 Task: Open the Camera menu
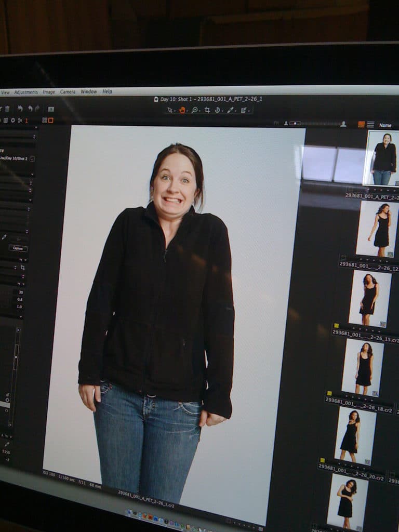coord(68,91)
